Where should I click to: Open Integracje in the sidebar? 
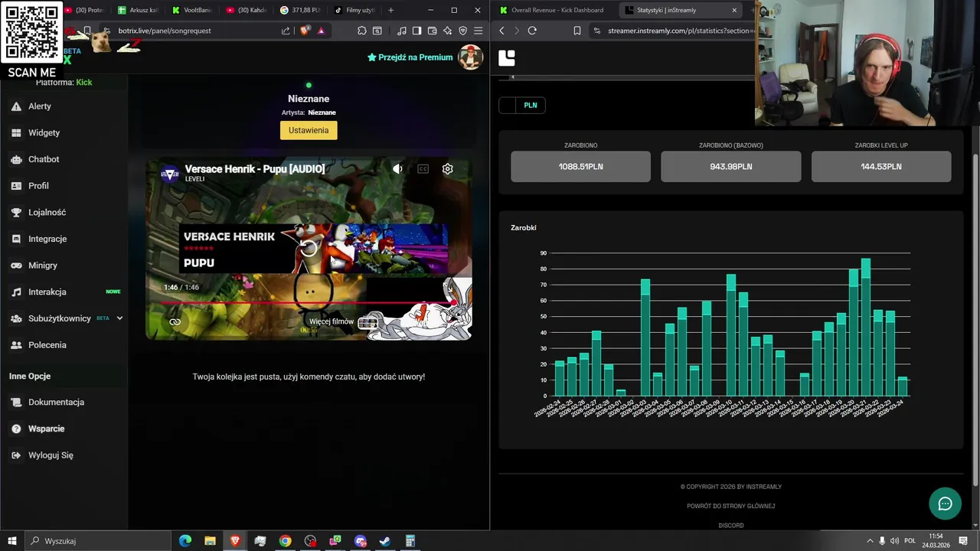point(64,239)
